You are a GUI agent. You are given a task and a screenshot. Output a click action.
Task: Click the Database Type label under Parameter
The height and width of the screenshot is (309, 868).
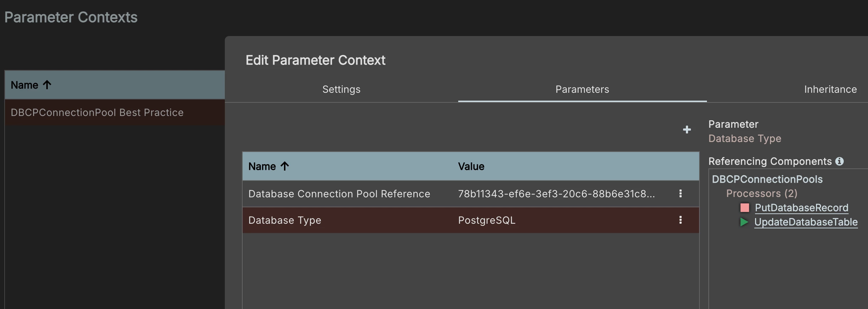[745, 138]
